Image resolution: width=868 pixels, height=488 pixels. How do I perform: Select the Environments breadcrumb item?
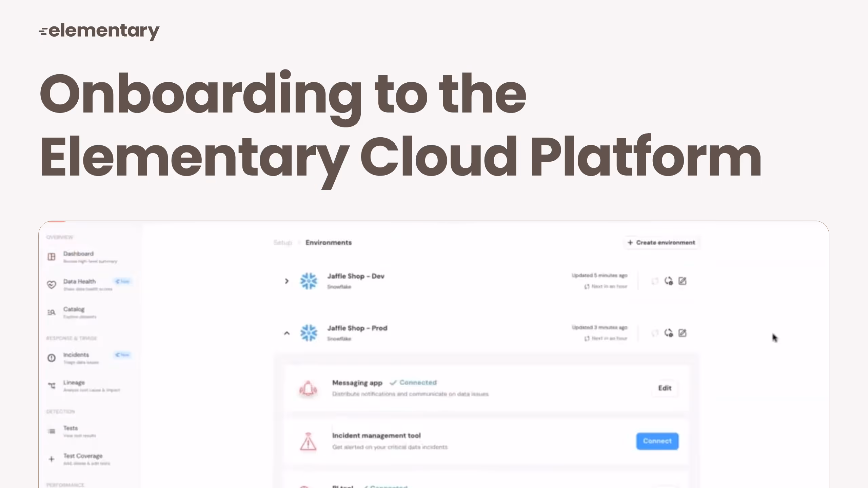click(x=328, y=243)
